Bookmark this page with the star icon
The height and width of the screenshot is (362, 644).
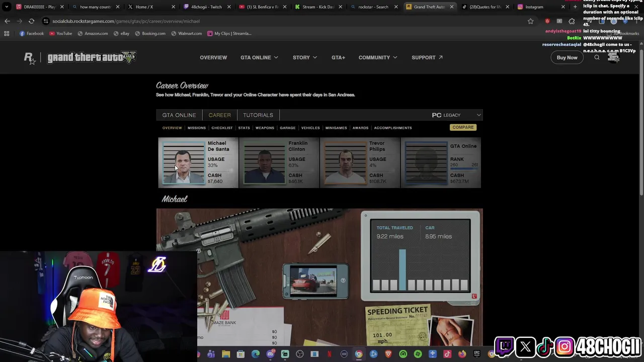point(530,21)
